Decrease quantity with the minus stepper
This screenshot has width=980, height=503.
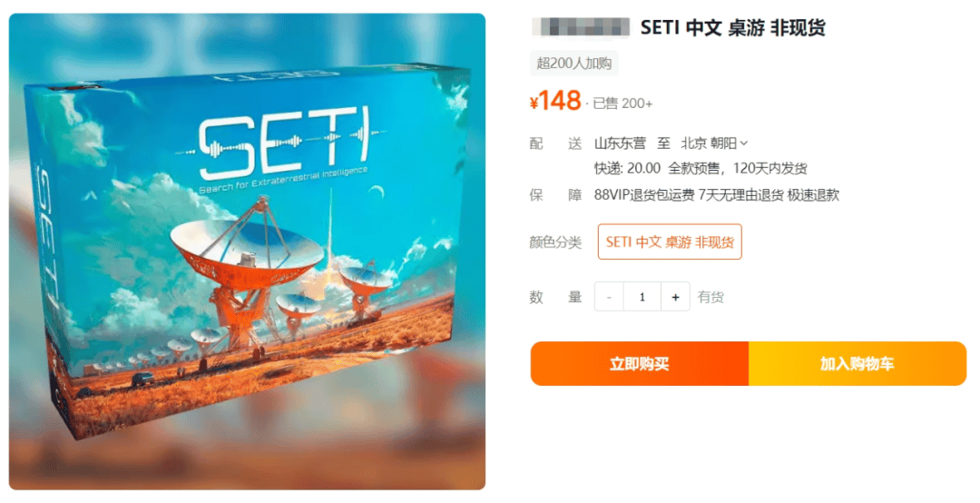(x=609, y=297)
